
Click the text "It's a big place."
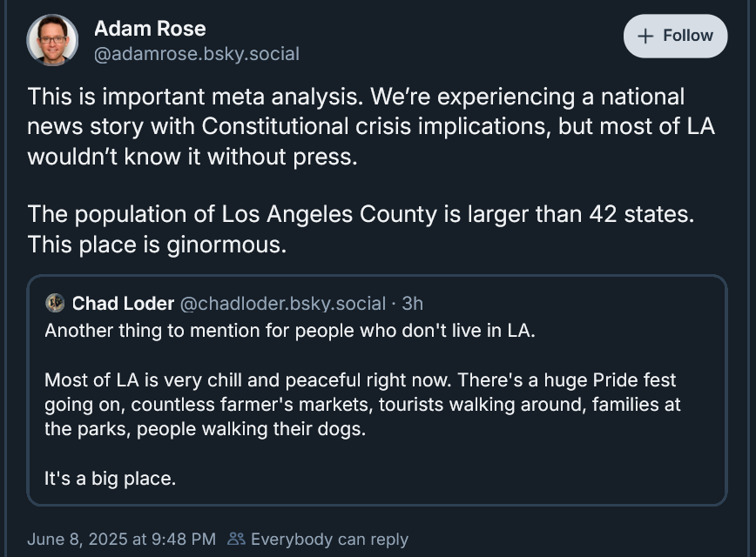coord(110,479)
